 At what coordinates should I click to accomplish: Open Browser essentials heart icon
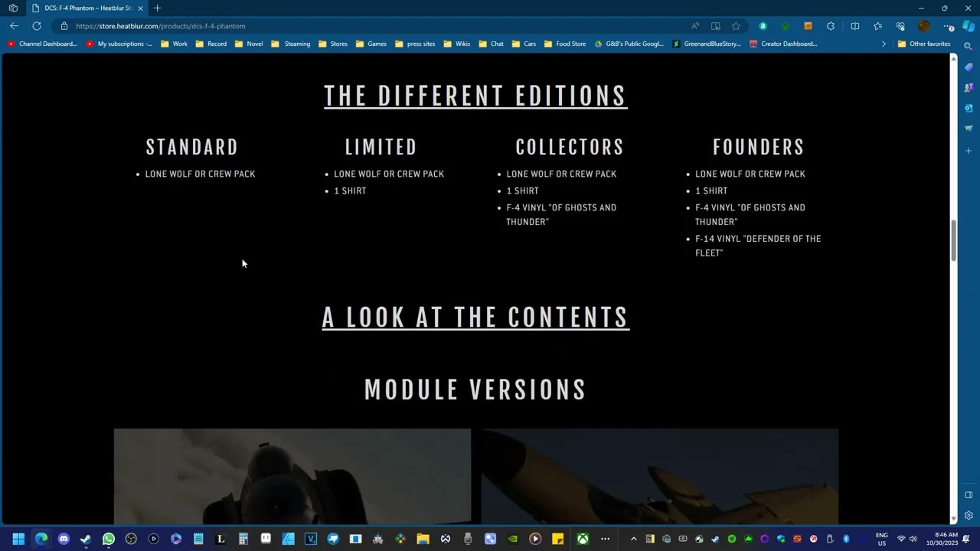(900, 26)
